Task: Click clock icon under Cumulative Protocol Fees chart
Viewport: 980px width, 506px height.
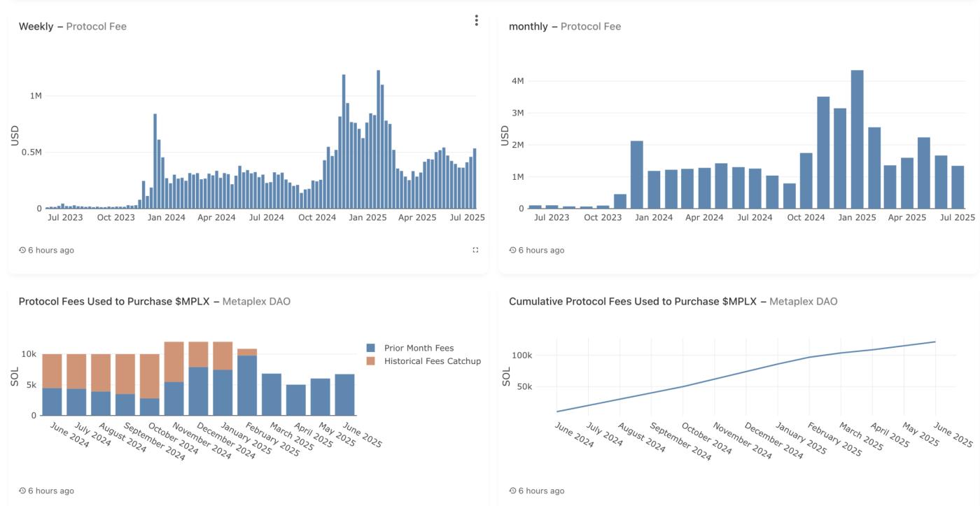Action: 512,491
